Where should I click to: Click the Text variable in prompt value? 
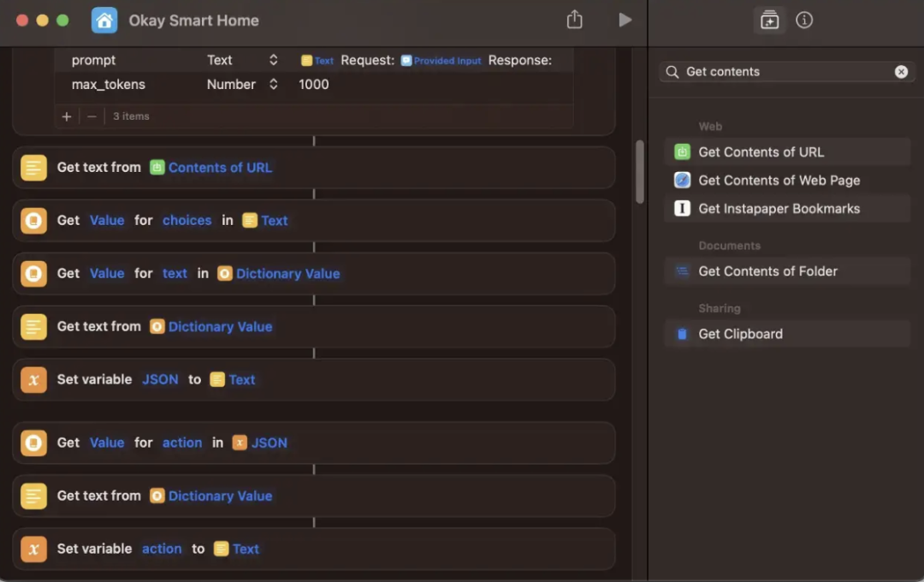click(317, 61)
